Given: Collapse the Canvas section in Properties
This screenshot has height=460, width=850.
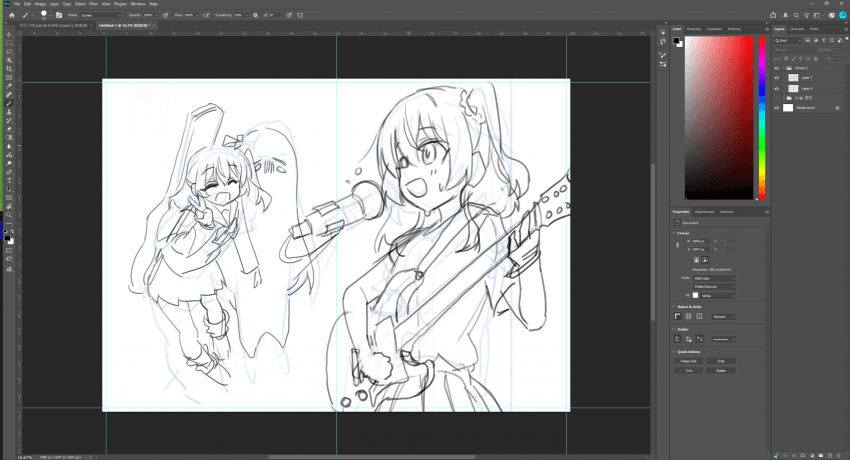Looking at the screenshot, I should 674,233.
